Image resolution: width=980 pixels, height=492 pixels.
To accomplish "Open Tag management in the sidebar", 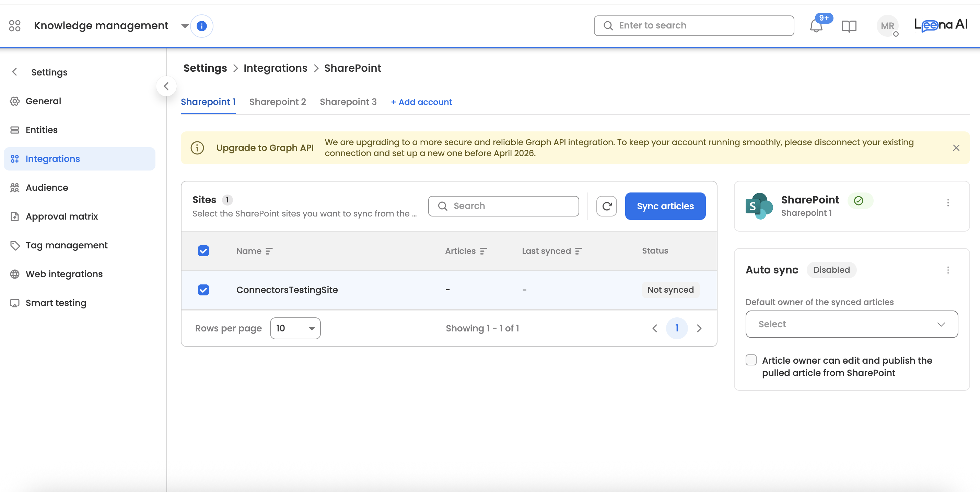I will (x=67, y=245).
